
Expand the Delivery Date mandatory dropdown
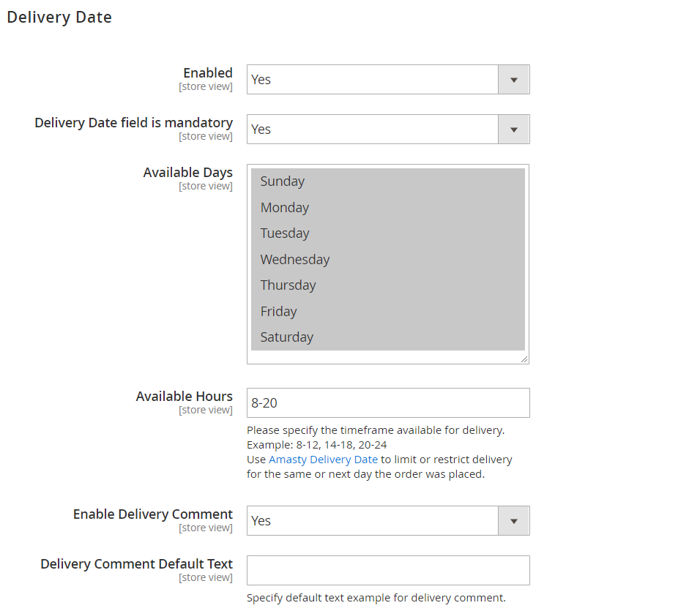388,129
